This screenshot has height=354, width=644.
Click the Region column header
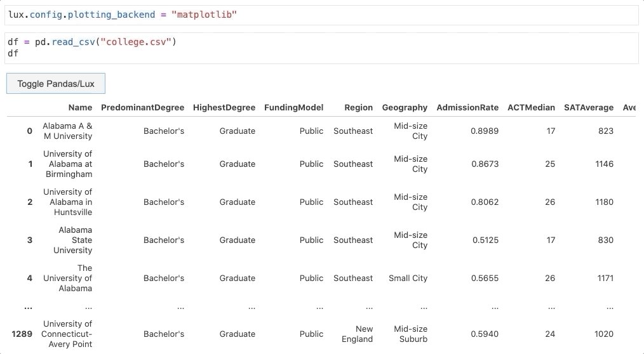click(x=359, y=107)
